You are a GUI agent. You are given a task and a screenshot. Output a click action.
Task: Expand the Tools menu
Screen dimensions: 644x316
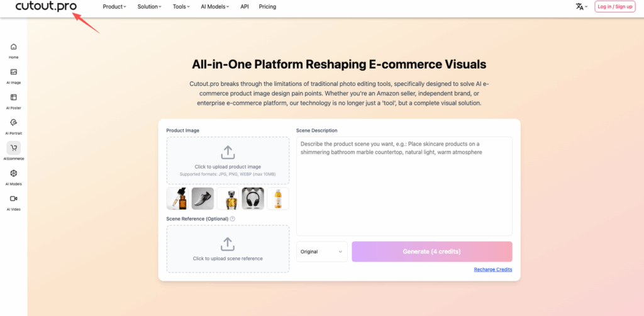click(x=181, y=6)
